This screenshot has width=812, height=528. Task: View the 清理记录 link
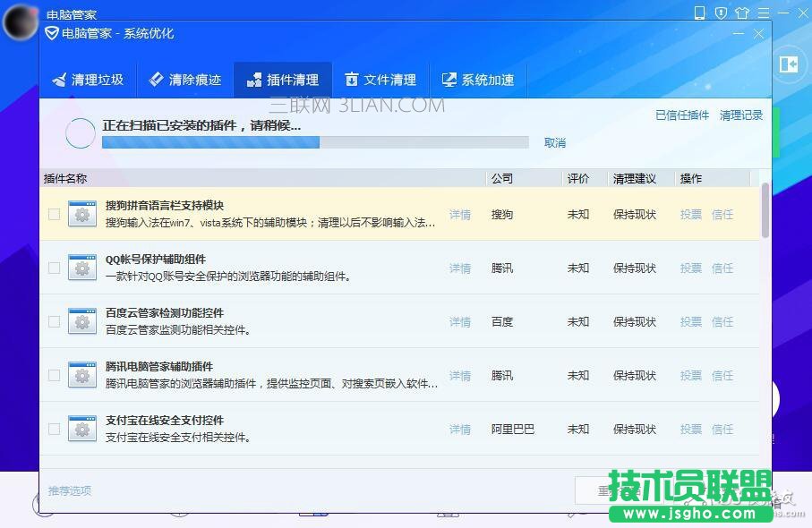(741, 115)
